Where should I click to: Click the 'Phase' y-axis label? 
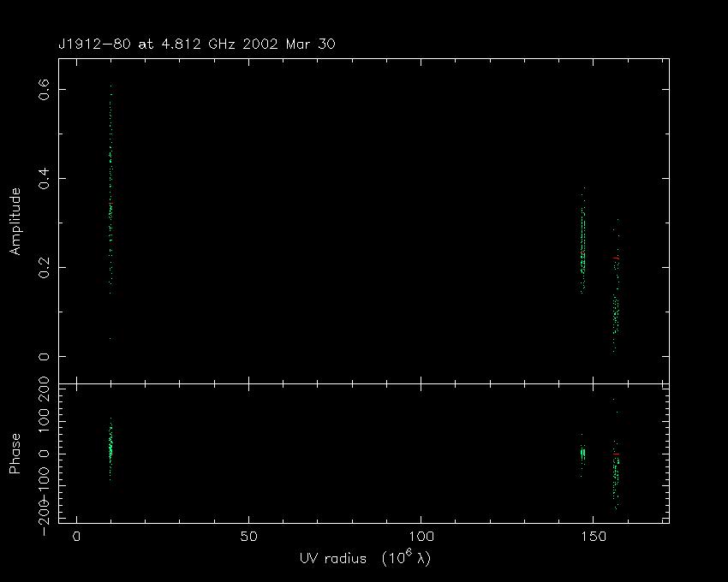15,454
